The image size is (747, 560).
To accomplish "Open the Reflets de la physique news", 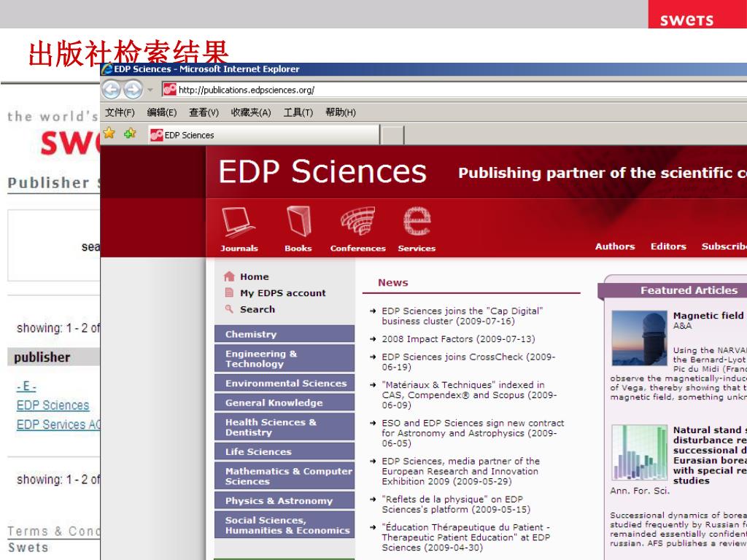I will click(x=456, y=505).
